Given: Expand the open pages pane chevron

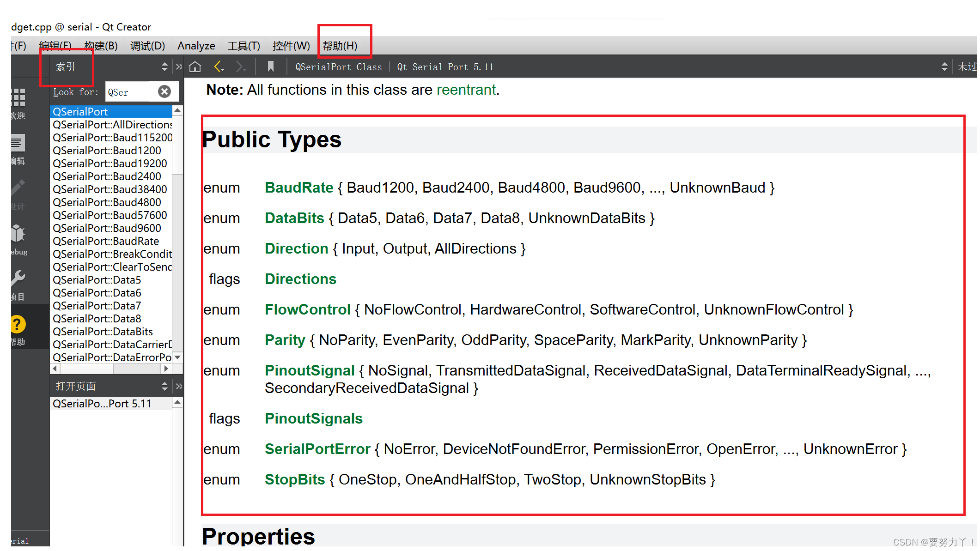Looking at the screenshot, I should [x=179, y=386].
